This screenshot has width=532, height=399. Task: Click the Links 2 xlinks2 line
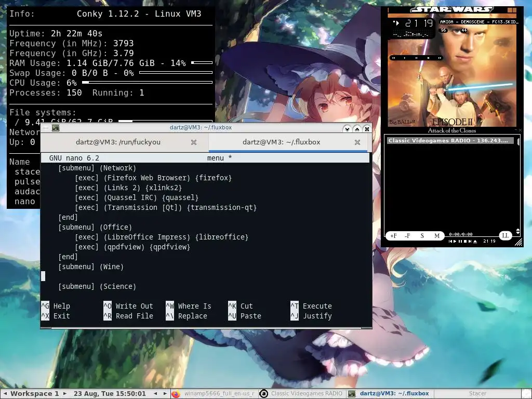128,188
